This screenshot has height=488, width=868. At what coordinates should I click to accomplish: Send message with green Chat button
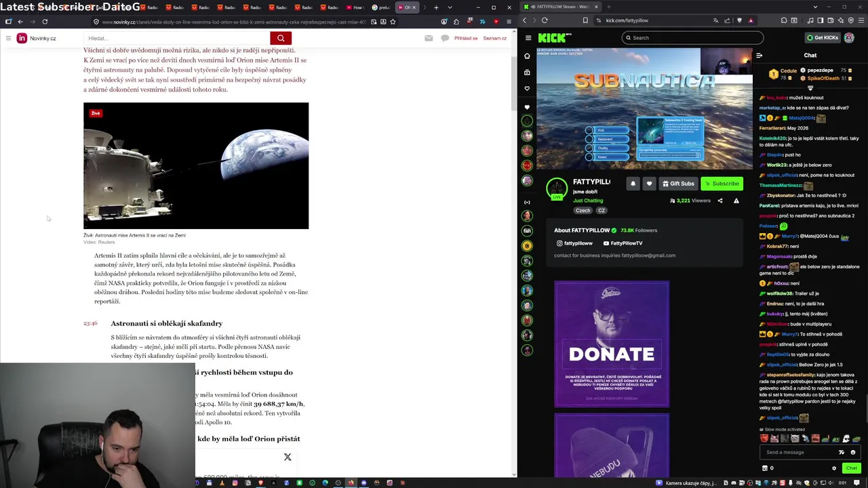point(851,468)
